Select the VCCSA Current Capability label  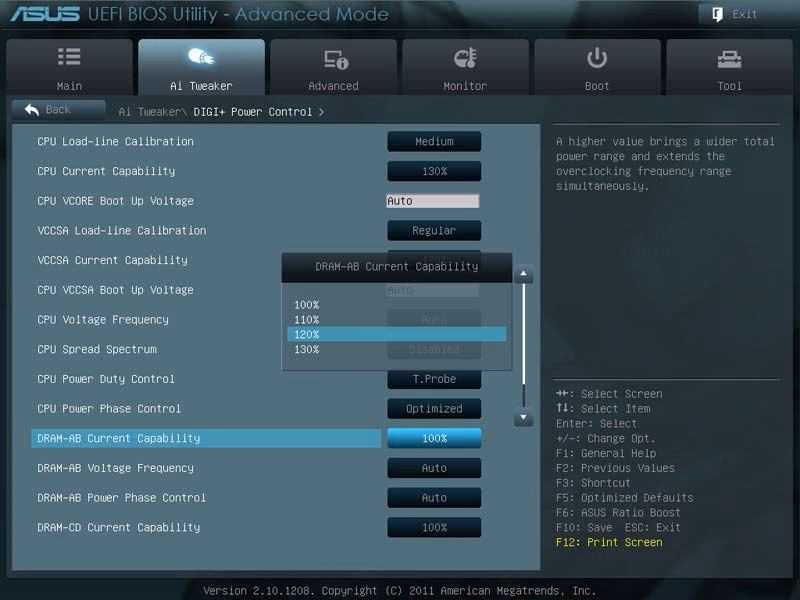coord(112,260)
